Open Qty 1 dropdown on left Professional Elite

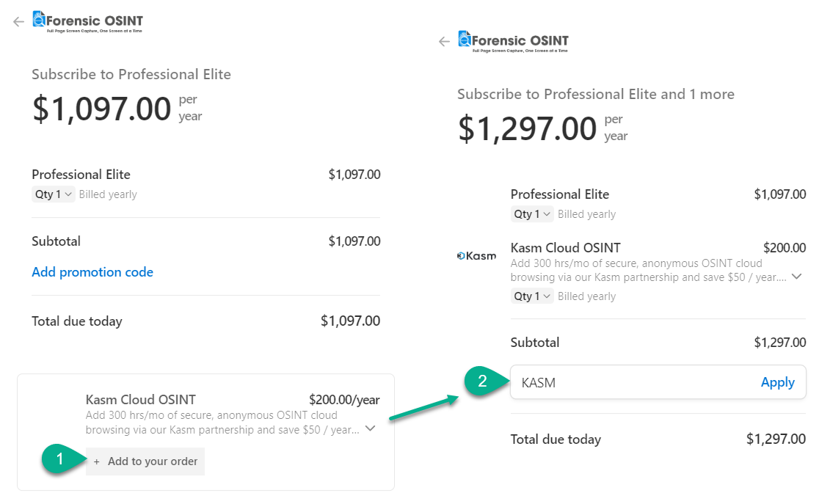click(53, 194)
